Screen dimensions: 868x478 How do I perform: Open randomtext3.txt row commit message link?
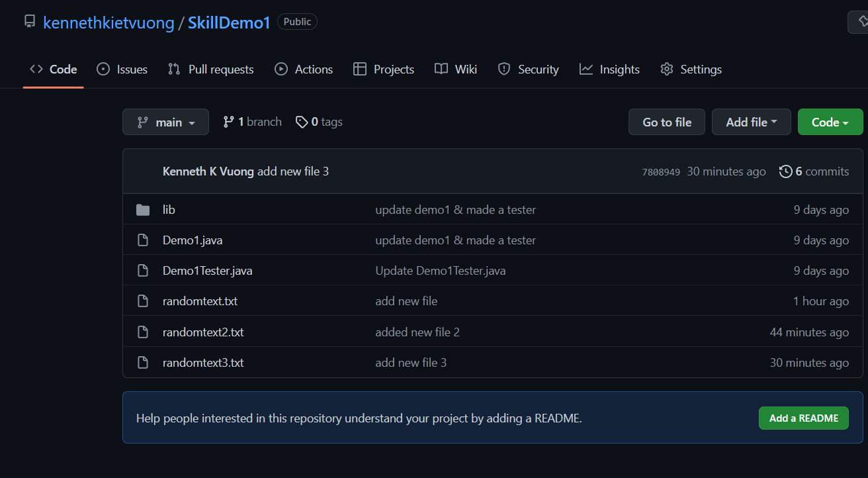click(411, 362)
